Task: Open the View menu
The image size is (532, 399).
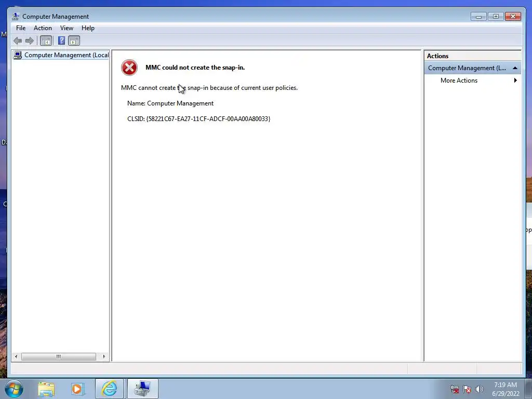Action: (66, 28)
